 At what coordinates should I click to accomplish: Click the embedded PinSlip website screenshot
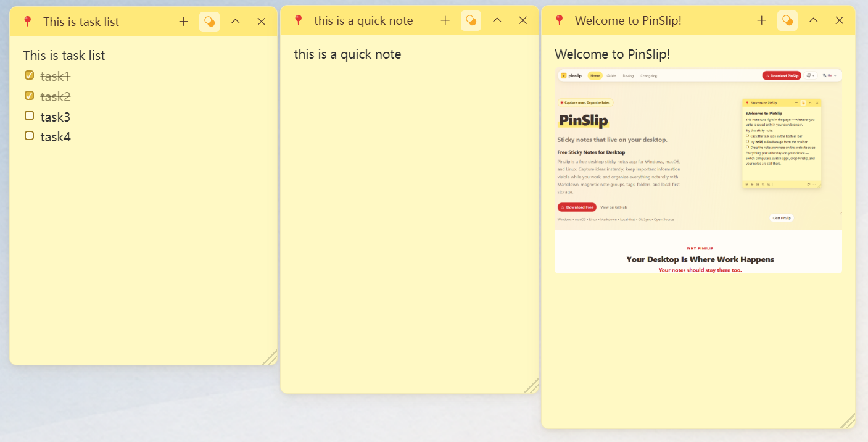pyautogui.click(x=698, y=171)
